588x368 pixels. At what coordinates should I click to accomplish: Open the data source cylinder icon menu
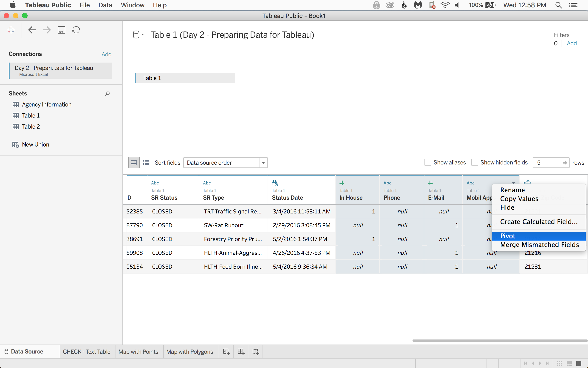pos(138,34)
